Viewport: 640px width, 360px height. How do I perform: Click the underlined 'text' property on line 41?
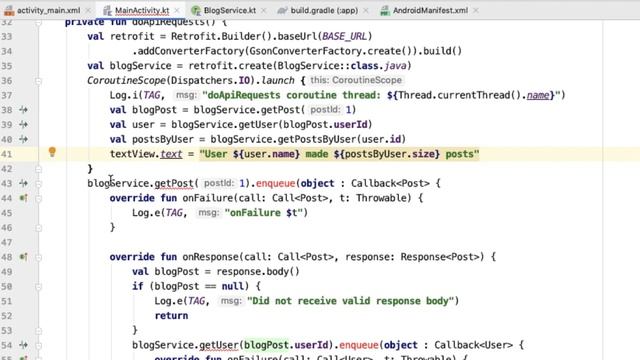(x=171, y=154)
